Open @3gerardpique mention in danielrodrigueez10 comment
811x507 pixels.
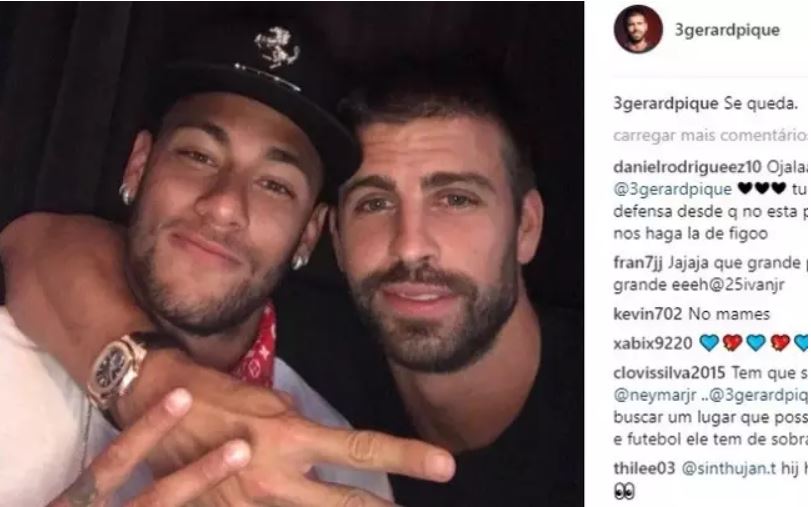point(672,189)
